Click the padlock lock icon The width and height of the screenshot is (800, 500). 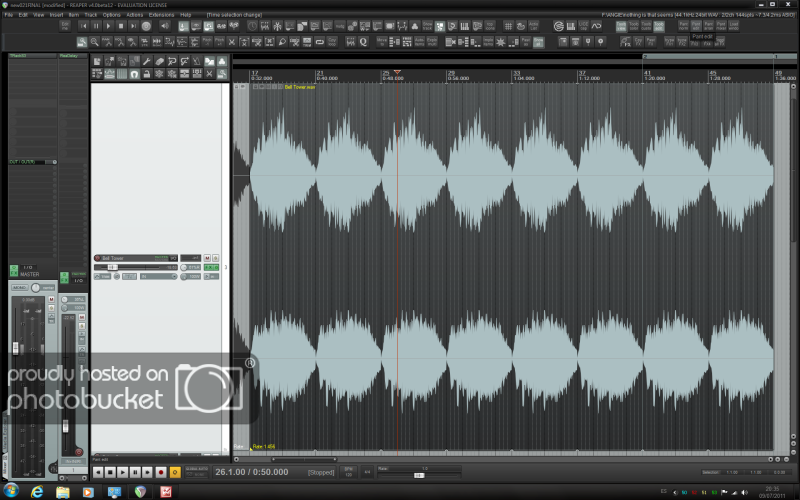click(x=147, y=74)
